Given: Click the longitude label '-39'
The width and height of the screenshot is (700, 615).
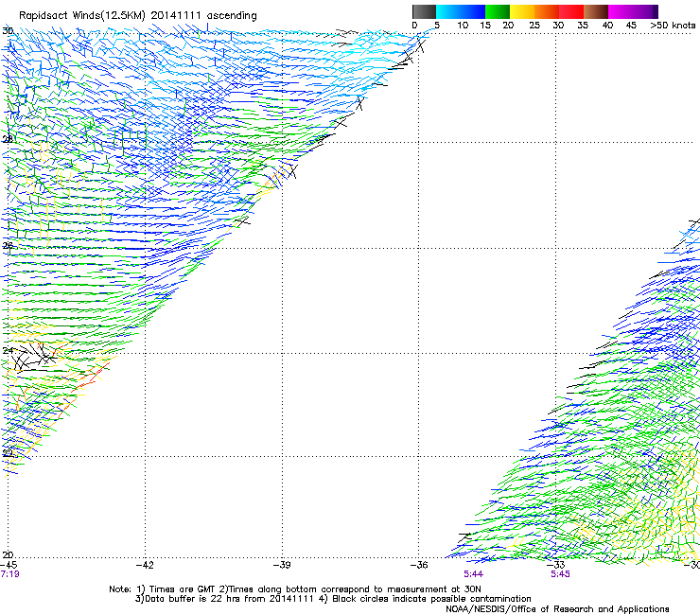Looking at the screenshot, I should [282, 565].
